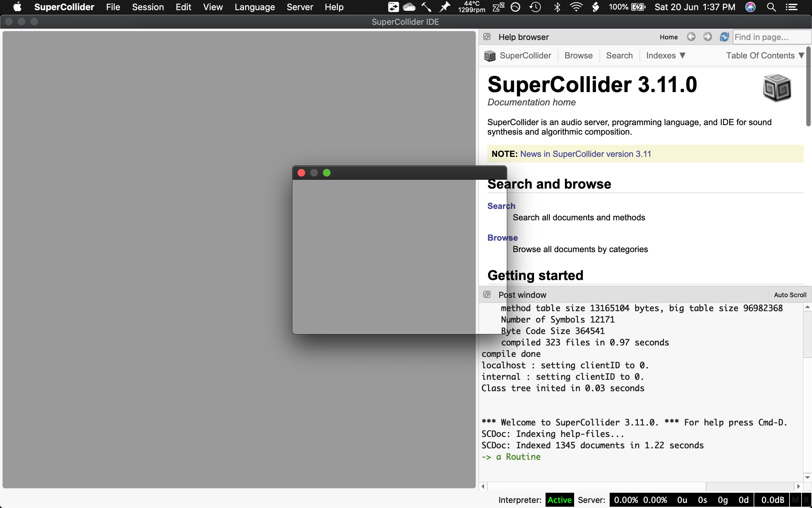Viewport: 812px width, 508px height.
Task: Click Post window scroll up arrow
Action: (x=807, y=307)
